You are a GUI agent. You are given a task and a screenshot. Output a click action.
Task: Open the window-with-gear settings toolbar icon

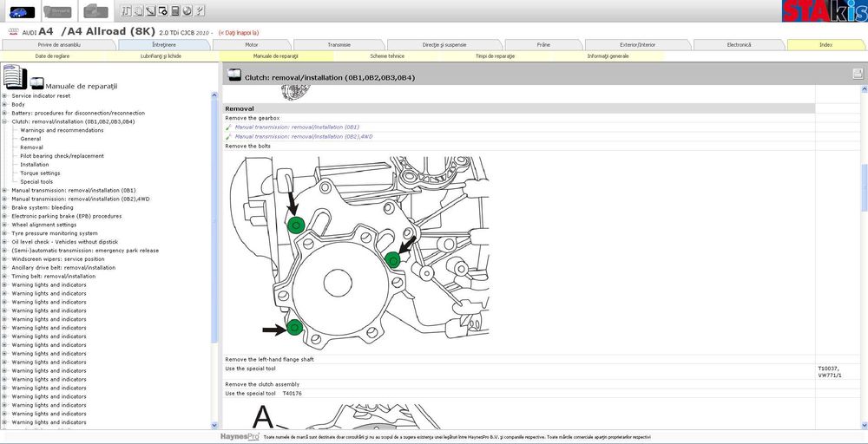pyautogui.click(x=163, y=10)
